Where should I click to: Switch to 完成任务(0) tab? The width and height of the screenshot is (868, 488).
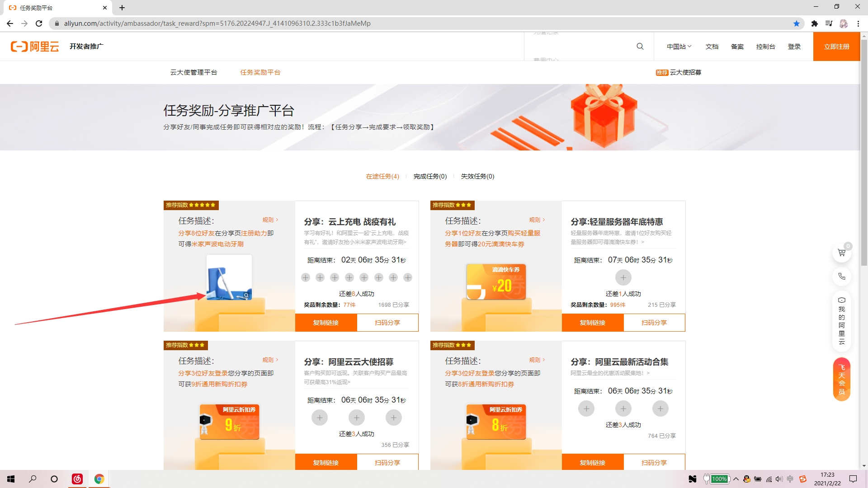(x=430, y=176)
